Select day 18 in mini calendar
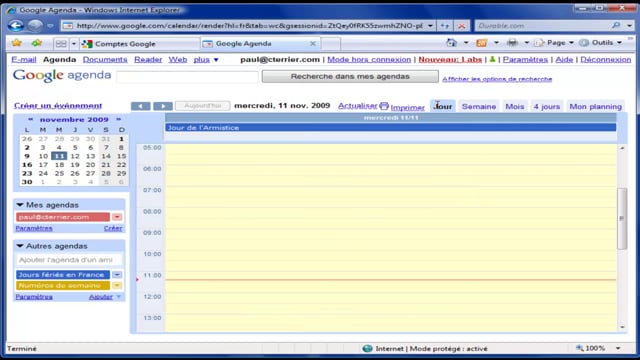This screenshot has height=360, width=640. point(59,164)
